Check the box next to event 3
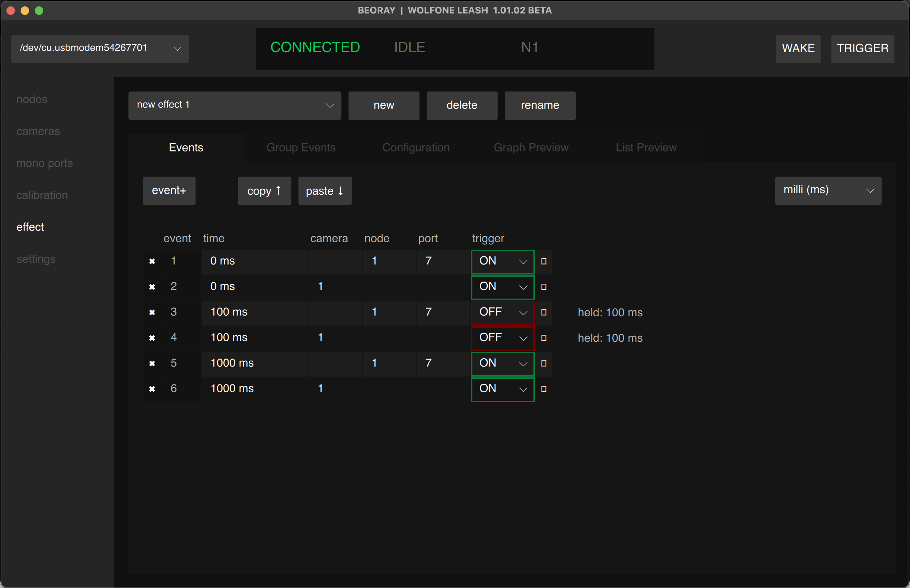The width and height of the screenshot is (910, 588). [544, 312]
